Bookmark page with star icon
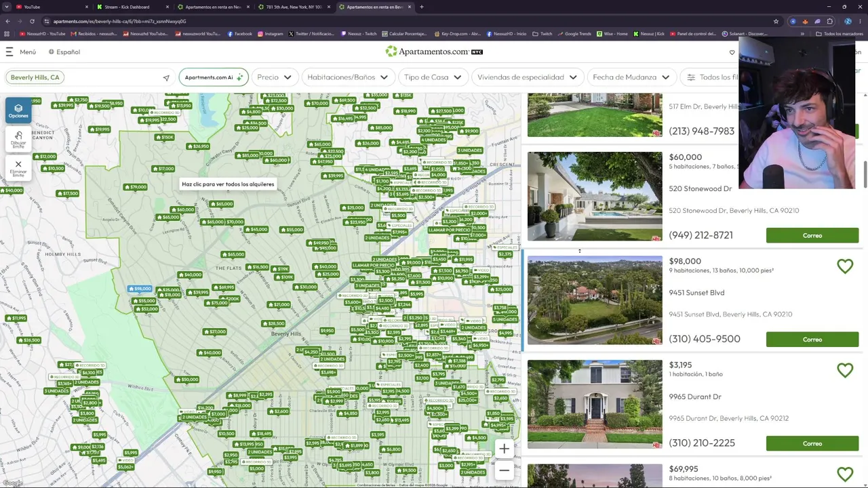The height and width of the screenshot is (488, 868). 776,21
